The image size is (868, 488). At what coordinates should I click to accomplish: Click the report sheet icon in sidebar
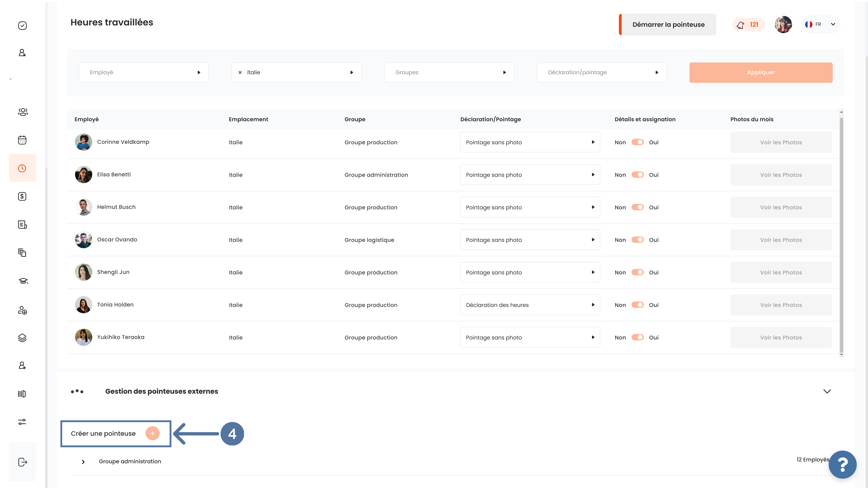point(22,225)
